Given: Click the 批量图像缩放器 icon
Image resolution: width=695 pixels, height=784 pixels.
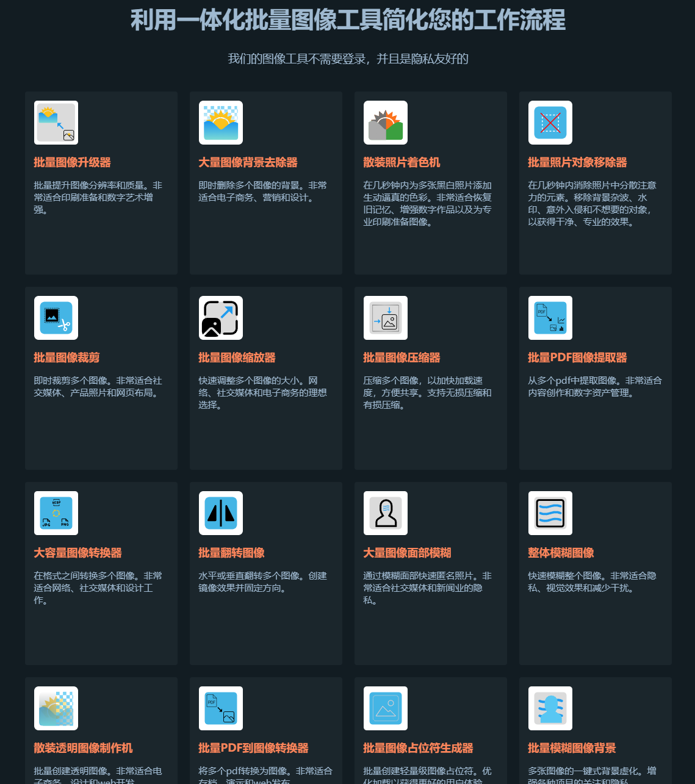Looking at the screenshot, I should 221,318.
